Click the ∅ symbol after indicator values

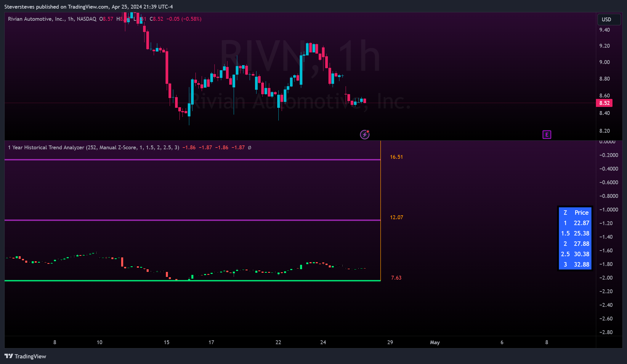click(249, 147)
